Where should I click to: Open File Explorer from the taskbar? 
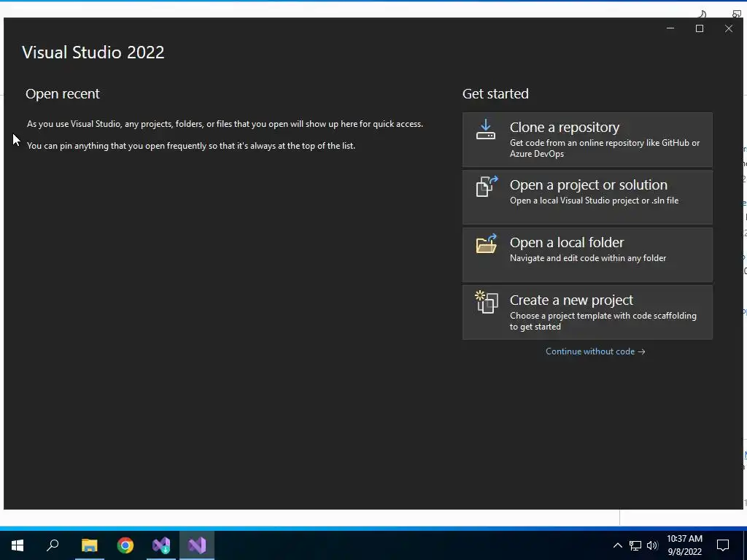tap(89, 545)
